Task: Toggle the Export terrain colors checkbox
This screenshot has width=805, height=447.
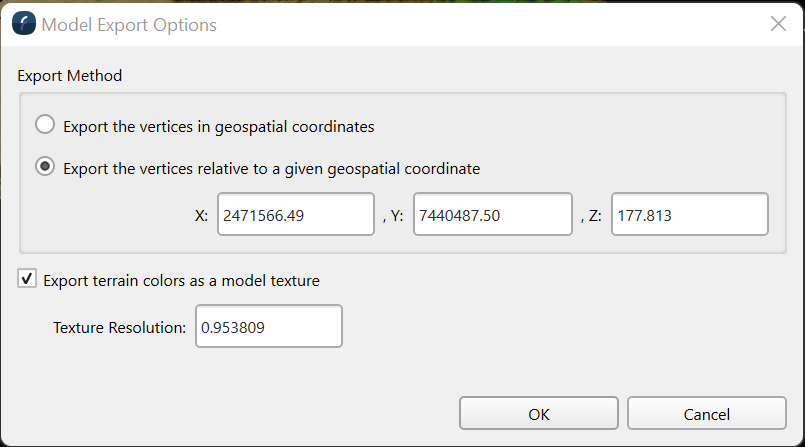Action: pyautogui.click(x=27, y=280)
